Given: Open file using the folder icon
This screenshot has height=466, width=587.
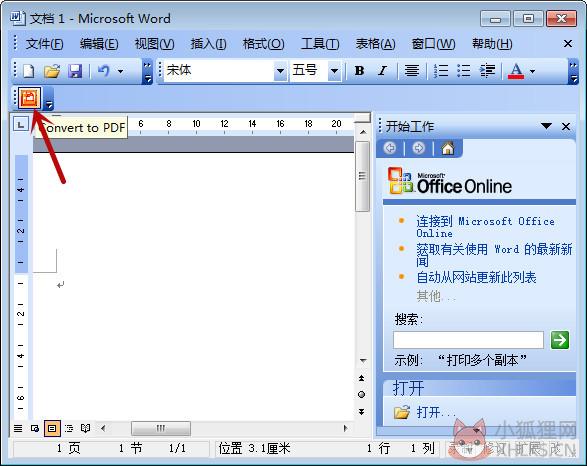Looking at the screenshot, I should coord(52,70).
